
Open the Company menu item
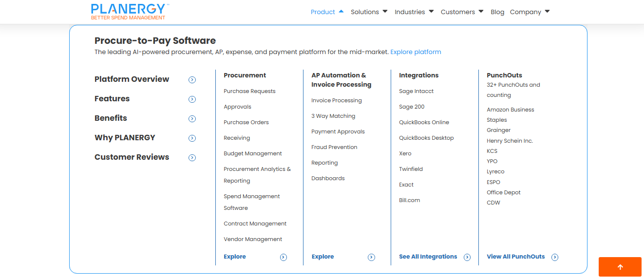click(x=526, y=12)
